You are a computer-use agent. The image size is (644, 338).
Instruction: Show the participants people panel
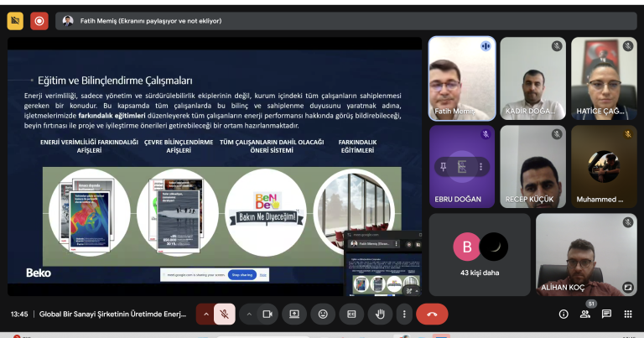coord(584,315)
